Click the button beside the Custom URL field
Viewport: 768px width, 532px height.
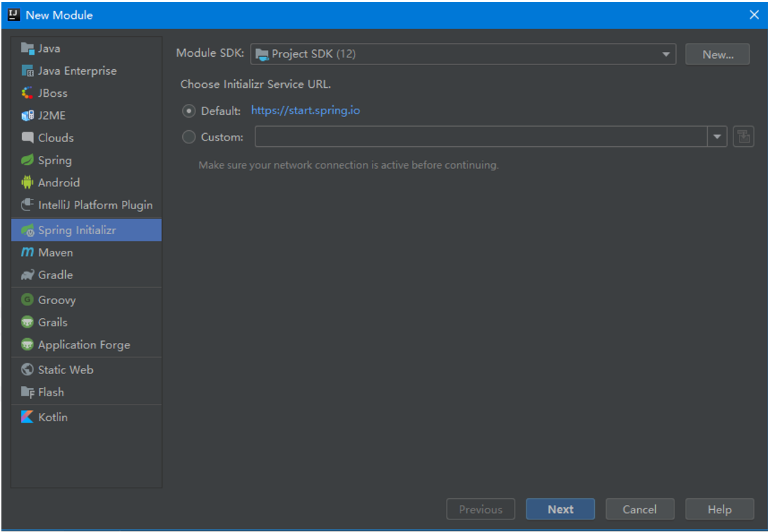click(x=743, y=136)
